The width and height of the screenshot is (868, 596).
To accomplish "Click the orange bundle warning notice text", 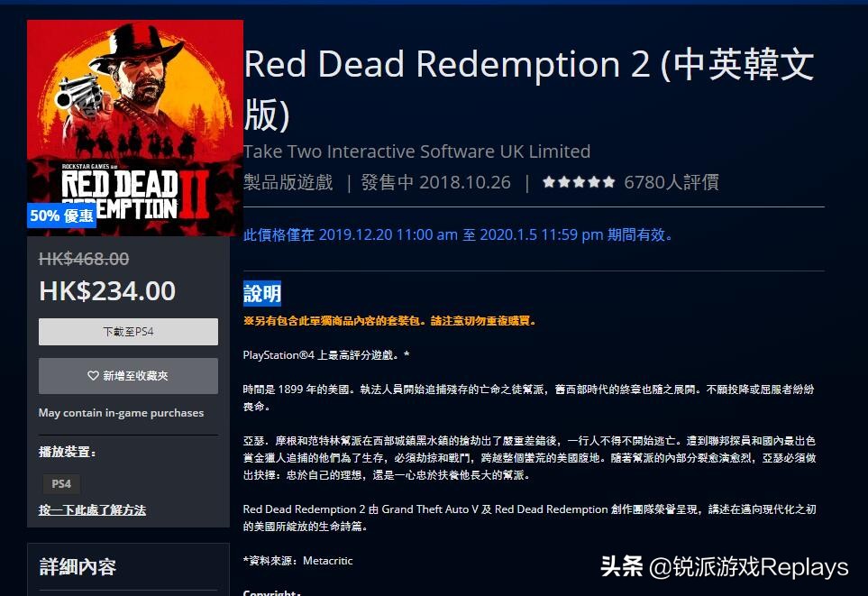I will (389, 321).
